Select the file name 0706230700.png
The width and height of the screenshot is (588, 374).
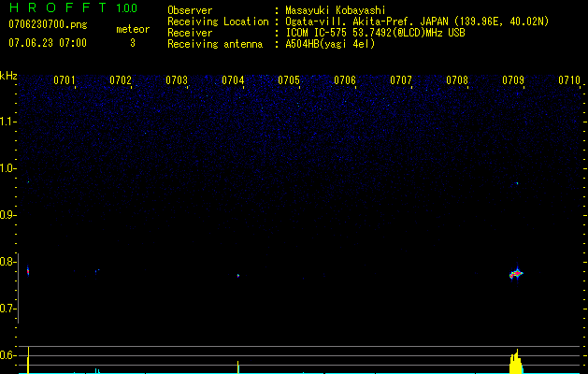(x=48, y=24)
